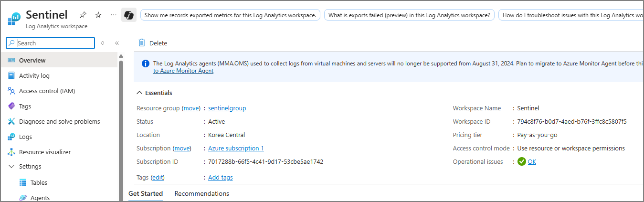Screen dimensions: 644x202
Task: Click the Tags icon in sidebar
Action: click(11, 106)
